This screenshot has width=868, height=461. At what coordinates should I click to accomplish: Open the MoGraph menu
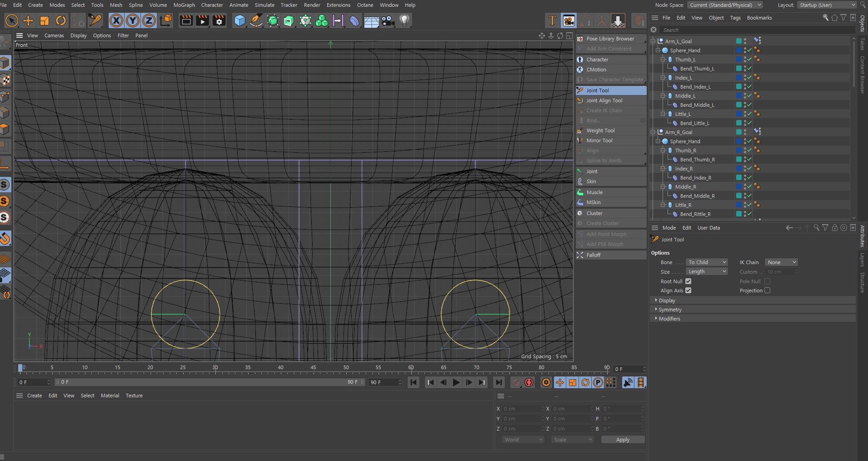(184, 5)
